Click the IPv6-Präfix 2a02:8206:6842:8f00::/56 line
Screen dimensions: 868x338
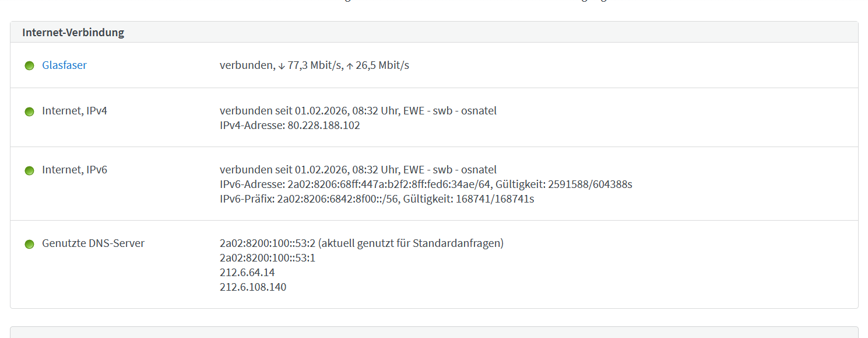(x=377, y=199)
